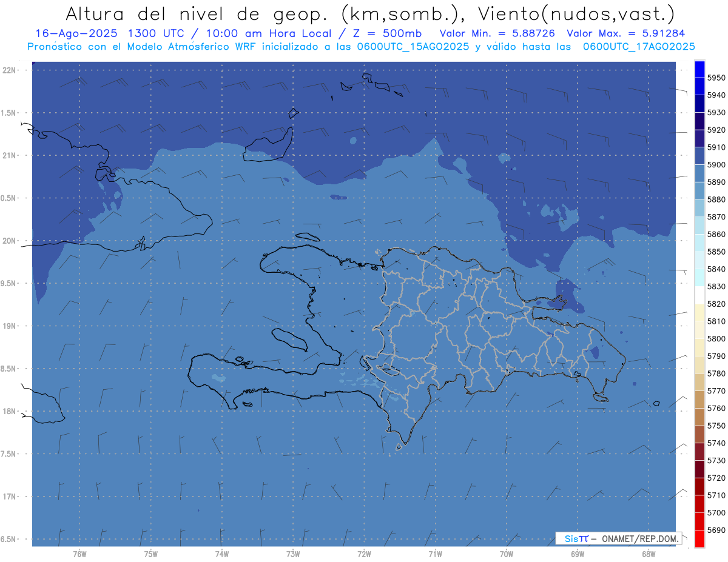Click the '22N' latitude label
Image resolution: width=728 pixels, height=562 pixels.
(10, 70)
